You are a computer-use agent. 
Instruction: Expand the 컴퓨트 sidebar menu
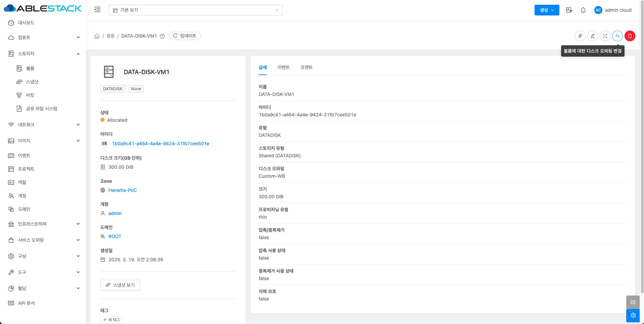44,38
